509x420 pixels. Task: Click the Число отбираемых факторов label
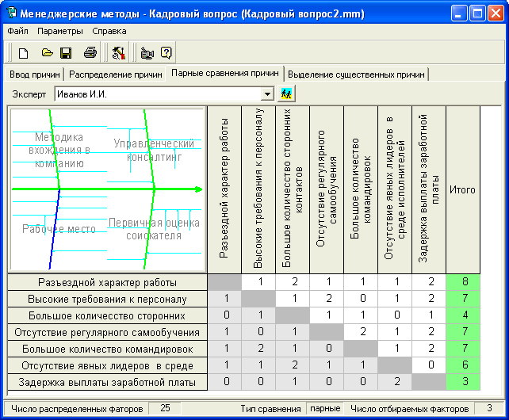pyautogui.click(x=409, y=409)
